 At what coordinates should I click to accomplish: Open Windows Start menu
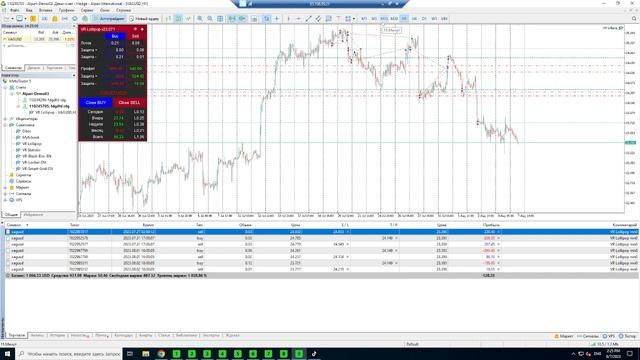(x=7, y=354)
